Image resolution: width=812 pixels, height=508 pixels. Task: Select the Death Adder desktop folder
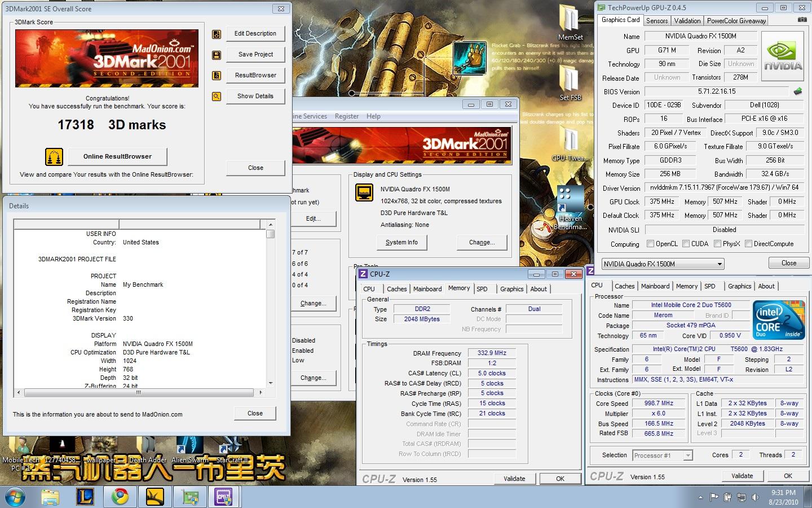tap(148, 450)
